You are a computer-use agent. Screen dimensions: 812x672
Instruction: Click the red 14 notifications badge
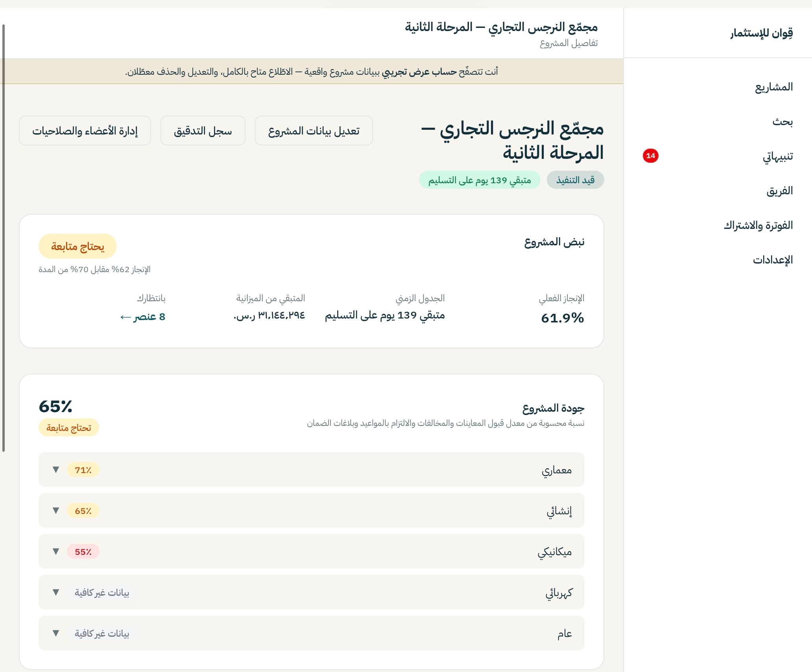click(650, 156)
